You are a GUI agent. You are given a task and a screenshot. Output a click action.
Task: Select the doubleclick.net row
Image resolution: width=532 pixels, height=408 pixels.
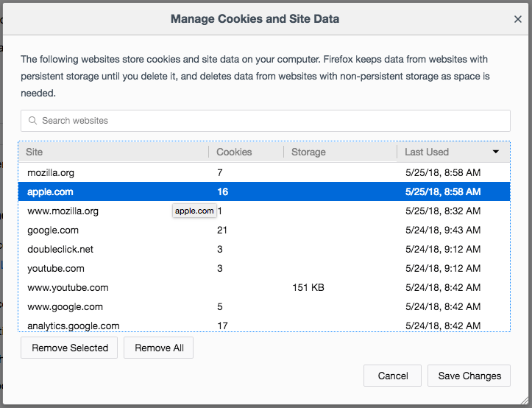click(x=264, y=250)
